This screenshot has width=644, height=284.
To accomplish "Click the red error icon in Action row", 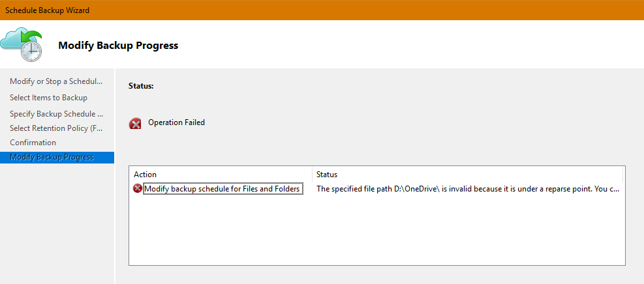I will coord(137,188).
